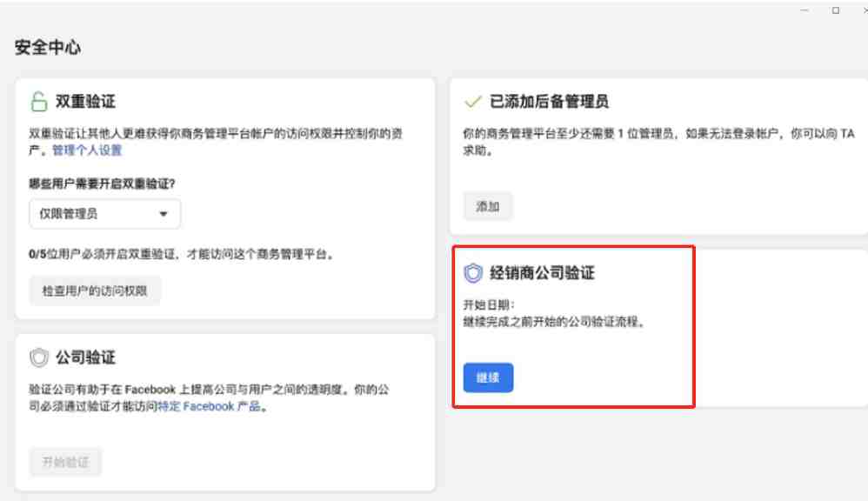This screenshot has width=868, height=501.
Task: Minimize the window
Action: 805,10
